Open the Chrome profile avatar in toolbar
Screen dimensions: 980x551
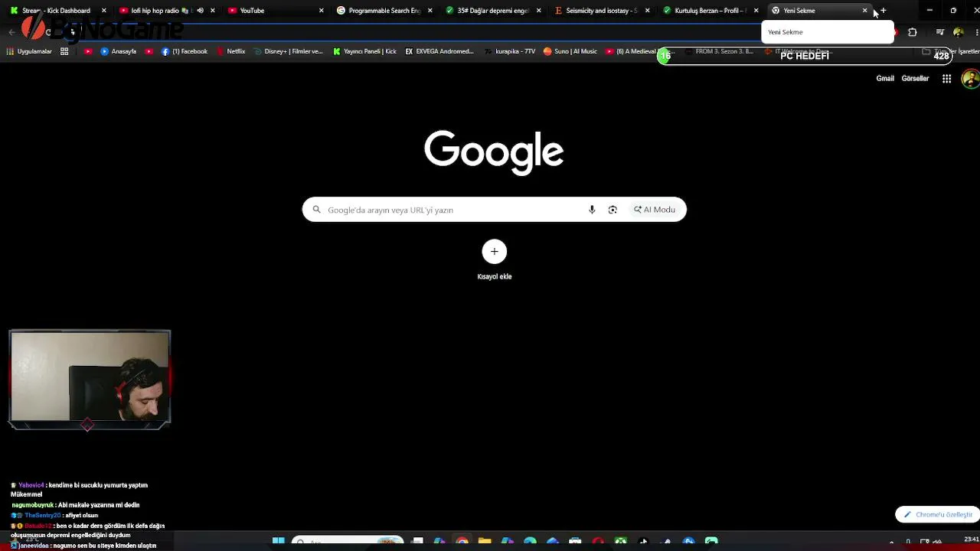[x=959, y=32]
